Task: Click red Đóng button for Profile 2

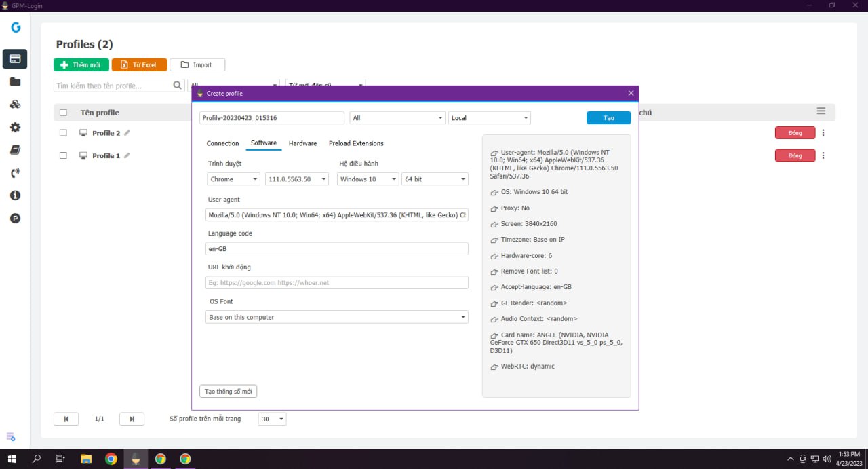Action: [x=795, y=133]
